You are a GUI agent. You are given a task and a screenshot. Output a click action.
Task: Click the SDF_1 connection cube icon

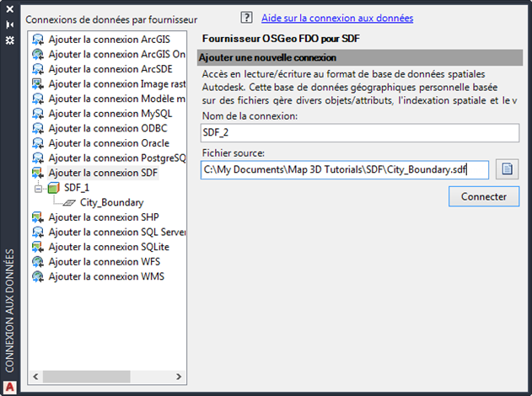53,188
